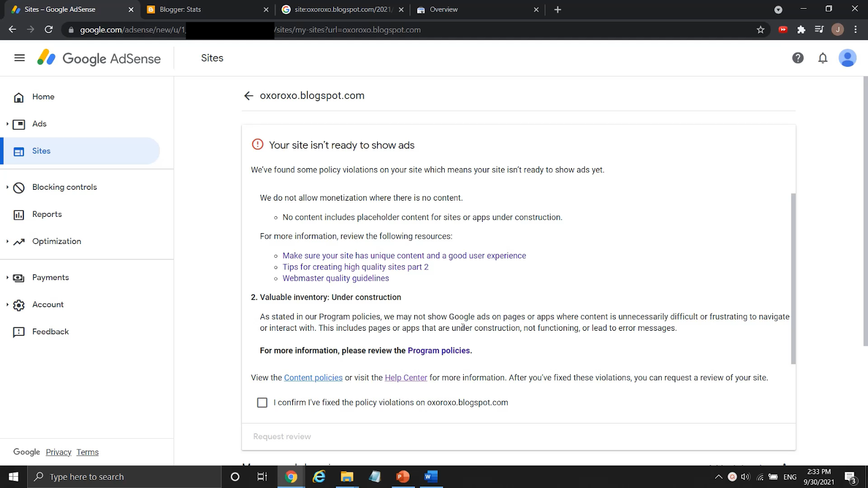
Task: Switch to the Blogger: Stats tab
Action: tap(207, 9)
